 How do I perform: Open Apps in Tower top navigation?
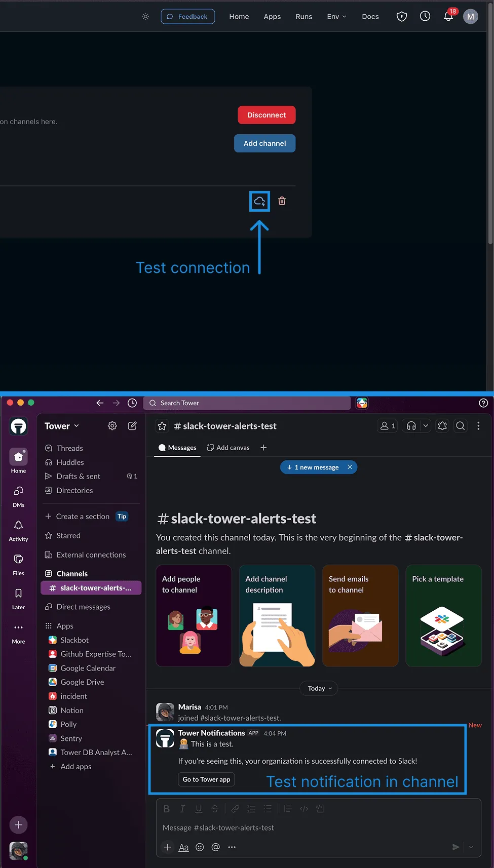(x=272, y=17)
